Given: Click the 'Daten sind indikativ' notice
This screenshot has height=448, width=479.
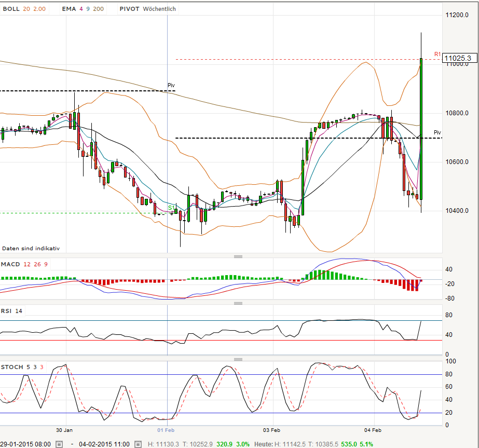Looking at the screenshot, I should point(31,249).
